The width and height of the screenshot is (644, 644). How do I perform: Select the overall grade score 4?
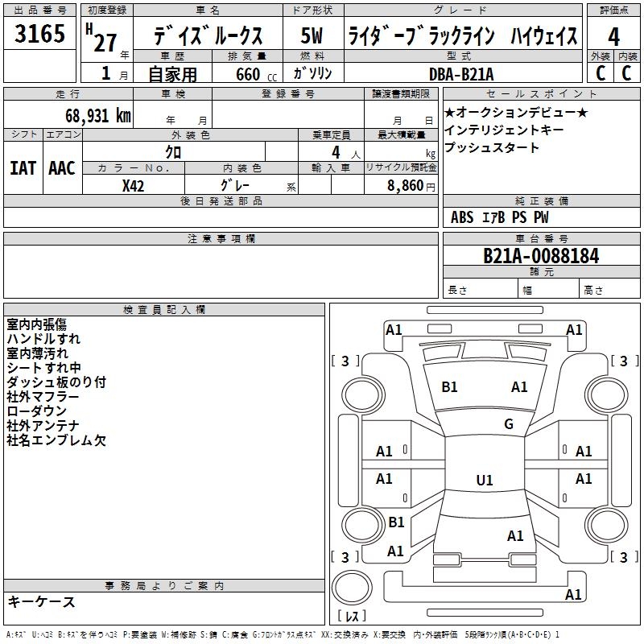(x=613, y=37)
